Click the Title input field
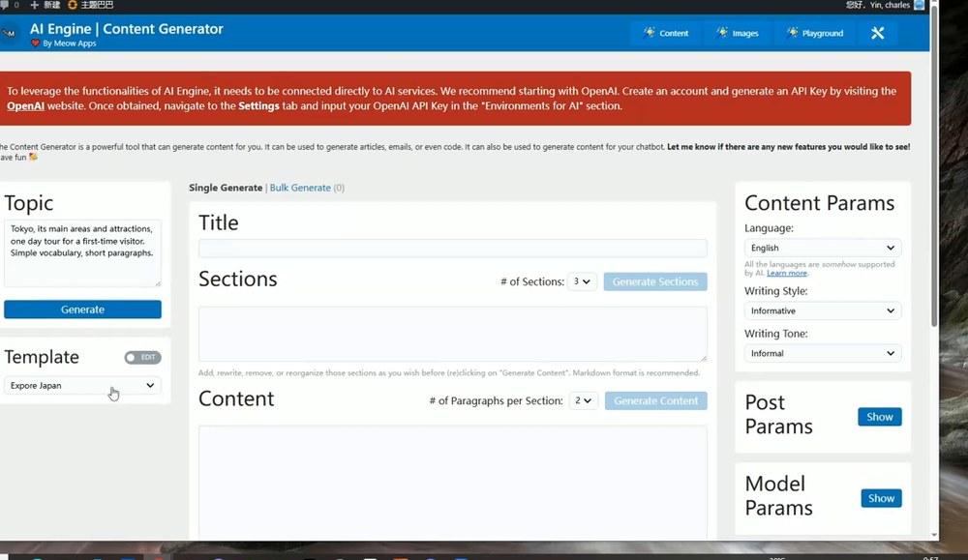 452,248
